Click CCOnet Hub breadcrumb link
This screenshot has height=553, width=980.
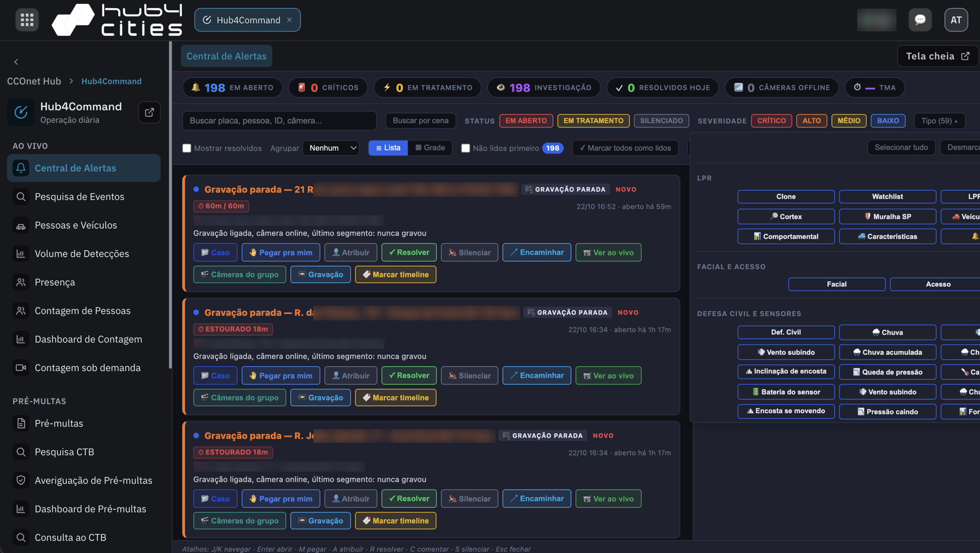click(x=34, y=81)
